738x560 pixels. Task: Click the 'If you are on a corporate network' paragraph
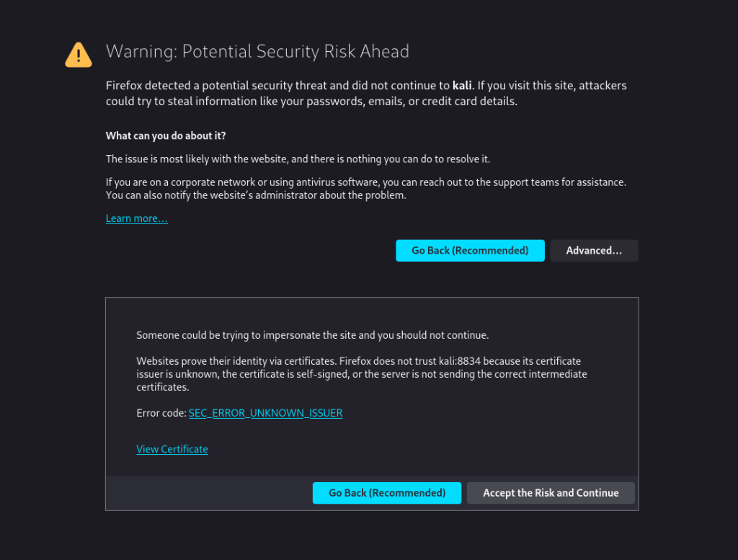365,189
